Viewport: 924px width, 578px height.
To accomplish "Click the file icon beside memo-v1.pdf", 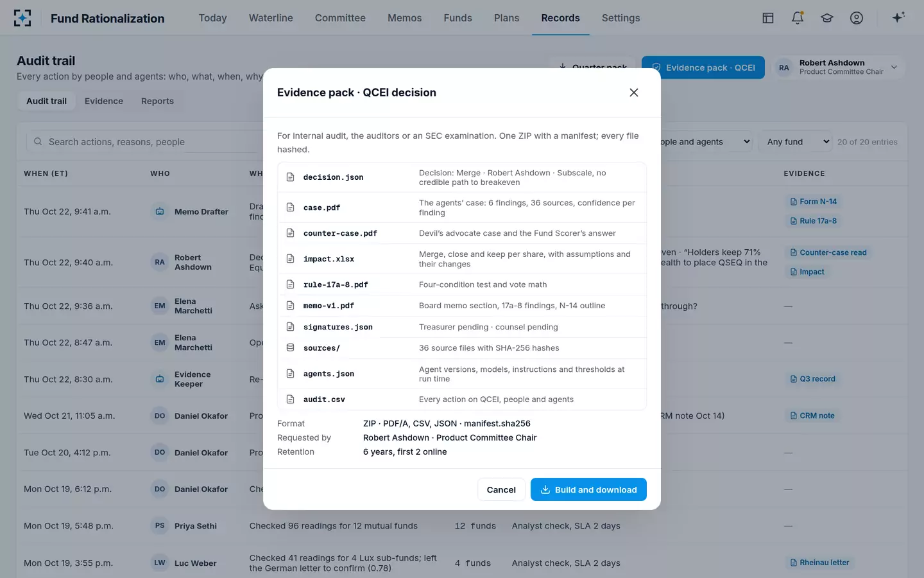I will 290,306.
